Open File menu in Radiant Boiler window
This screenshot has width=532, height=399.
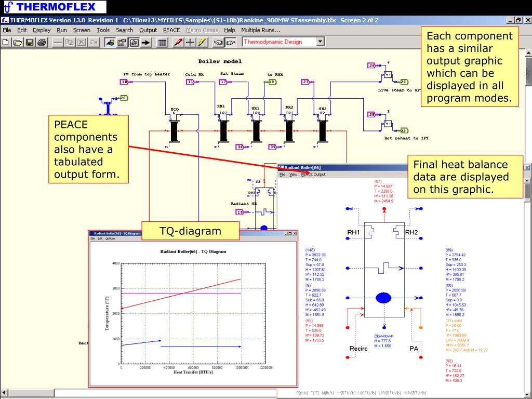click(x=282, y=175)
